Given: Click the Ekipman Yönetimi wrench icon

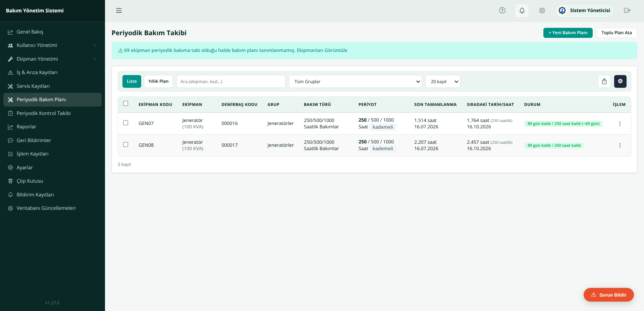Looking at the screenshot, I should [10, 59].
